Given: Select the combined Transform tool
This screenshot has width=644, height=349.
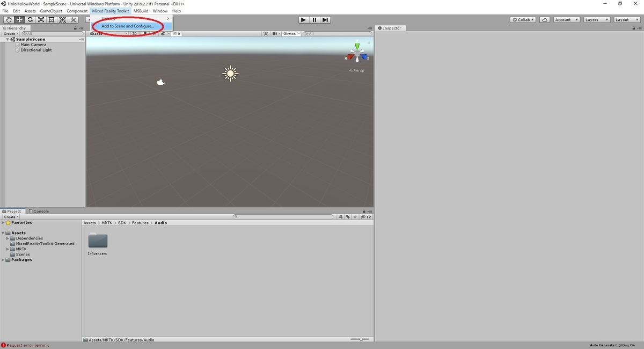Looking at the screenshot, I should point(62,20).
